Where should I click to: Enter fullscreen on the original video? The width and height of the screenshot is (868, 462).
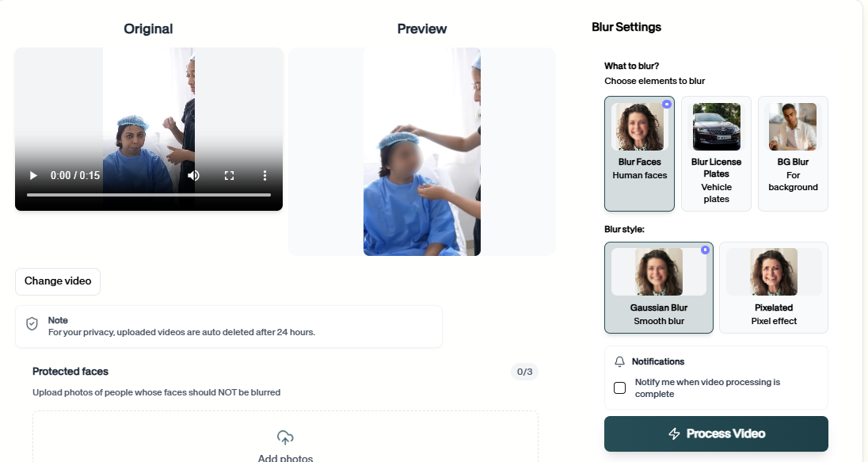[229, 175]
